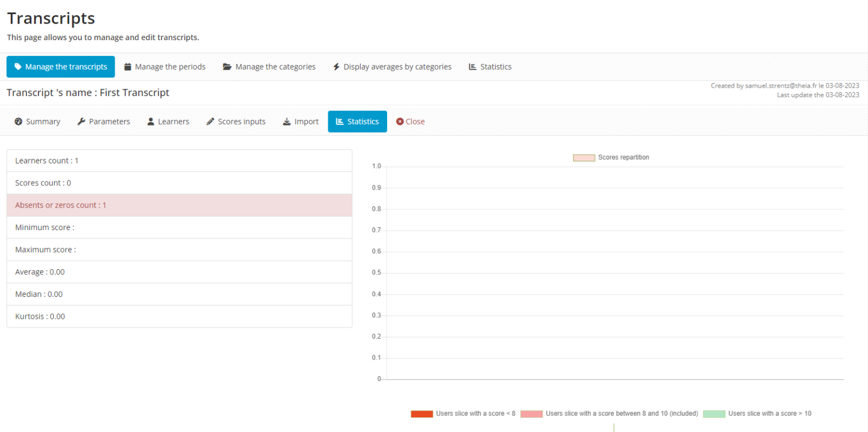Click the pencil icon on Scores inputs
Viewport: 868px width, 432px height.
click(210, 121)
